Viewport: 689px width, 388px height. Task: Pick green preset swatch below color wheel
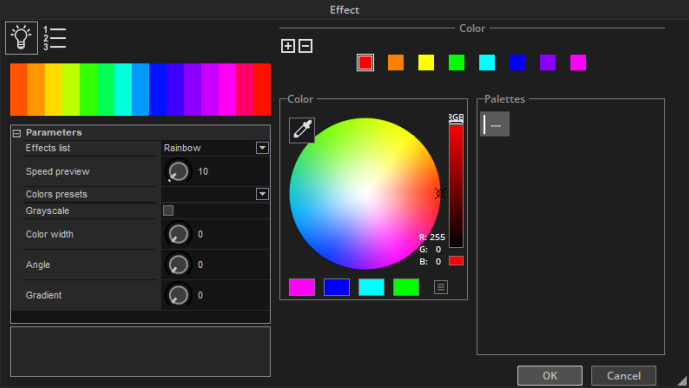[406, 287]
